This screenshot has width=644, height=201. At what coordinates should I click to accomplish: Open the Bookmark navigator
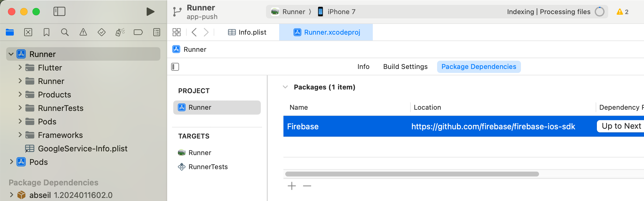coord(47,32)
